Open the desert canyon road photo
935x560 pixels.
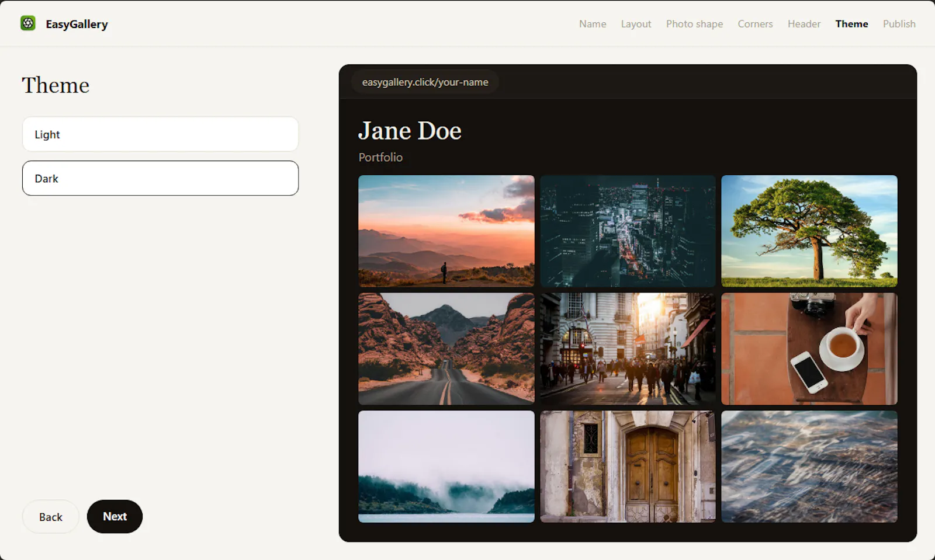(x=446, y=349)
